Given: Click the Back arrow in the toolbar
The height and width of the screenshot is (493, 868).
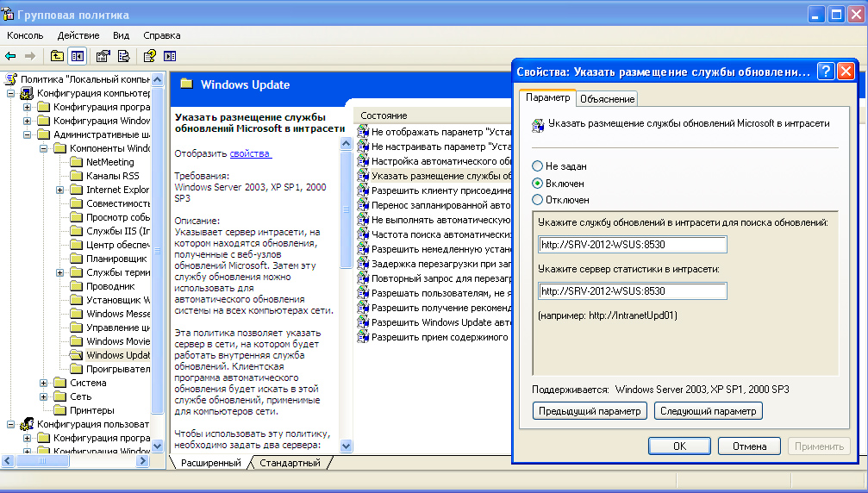Looking at the screenshot, I should (x=11, y=56).
